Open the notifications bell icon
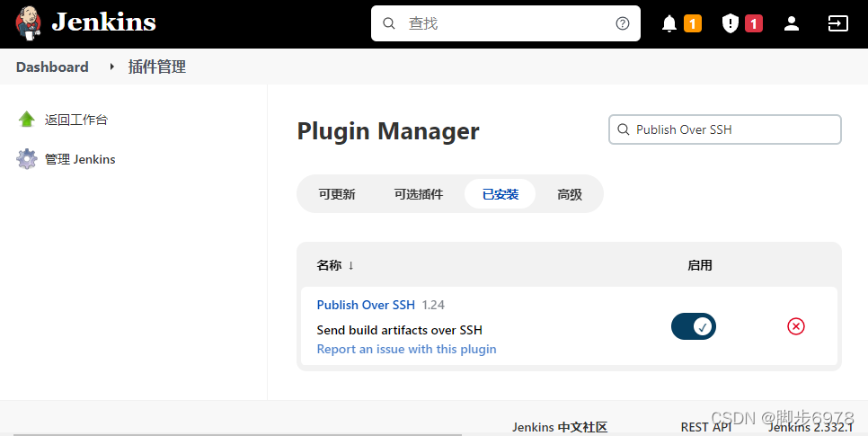The width and height of the screenshot is (868, 436). click(x=669, y=23)
